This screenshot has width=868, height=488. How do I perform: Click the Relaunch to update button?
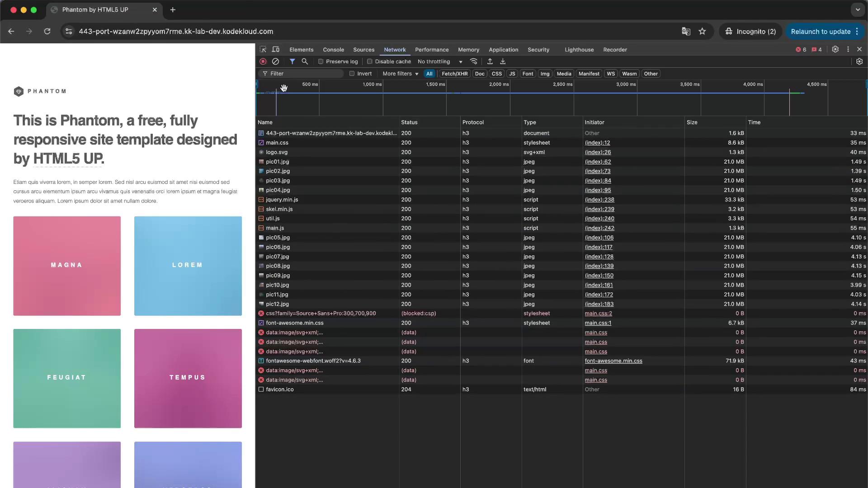[821, 31]
